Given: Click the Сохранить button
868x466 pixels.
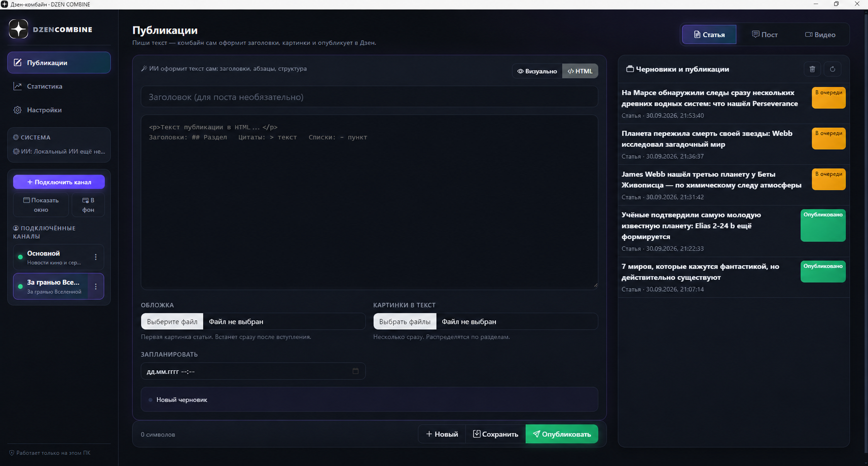Looking at the screenshot, I should click(x=495, y=434).
